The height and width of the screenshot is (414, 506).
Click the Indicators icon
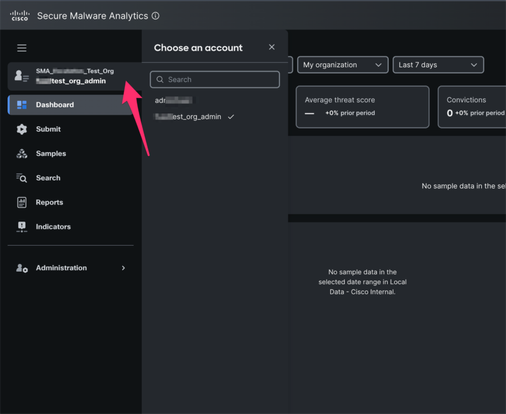[x=22, y=227]
